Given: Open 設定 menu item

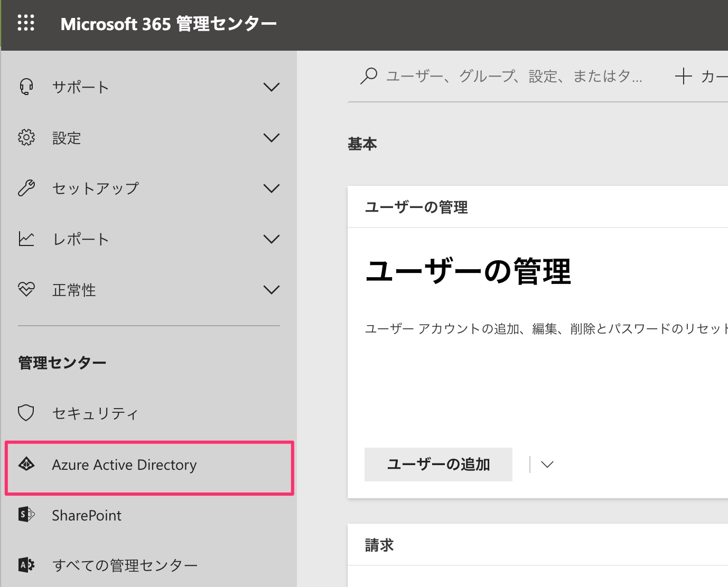Looking at the screenshot, I should click(148, 138).
